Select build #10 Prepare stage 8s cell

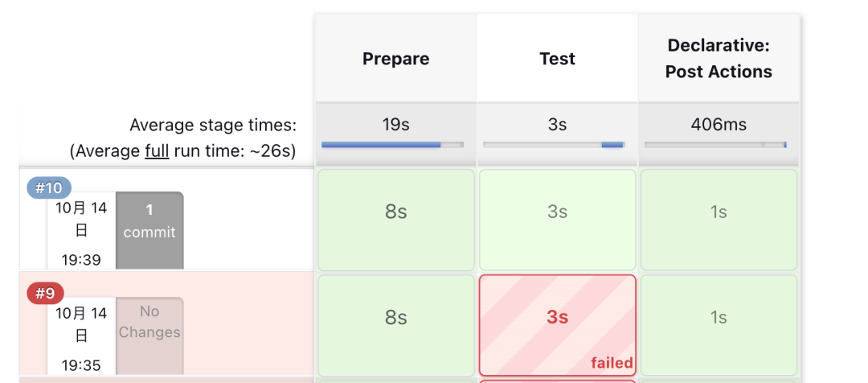pos(395,220)
